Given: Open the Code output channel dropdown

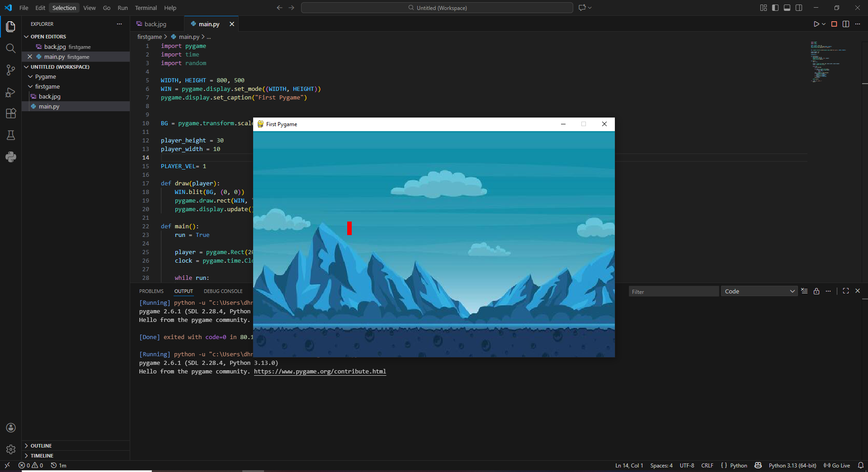Looking at the screenshot, I should (x=759, y=292).
